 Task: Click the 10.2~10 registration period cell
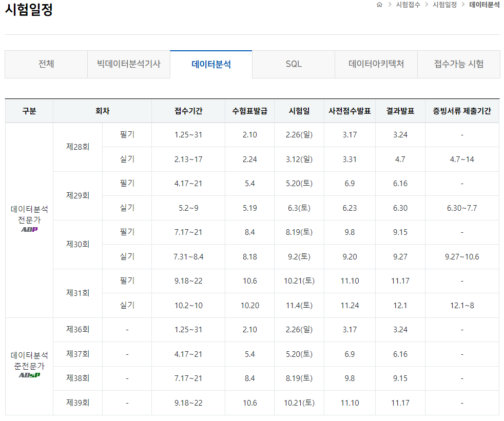188,306
